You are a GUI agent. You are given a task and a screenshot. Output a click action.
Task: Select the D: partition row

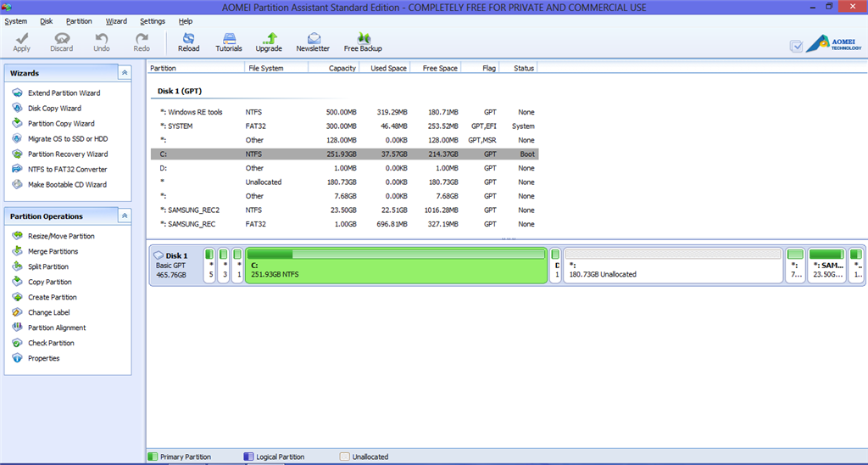pyautogui.click(x=344, y=168)
